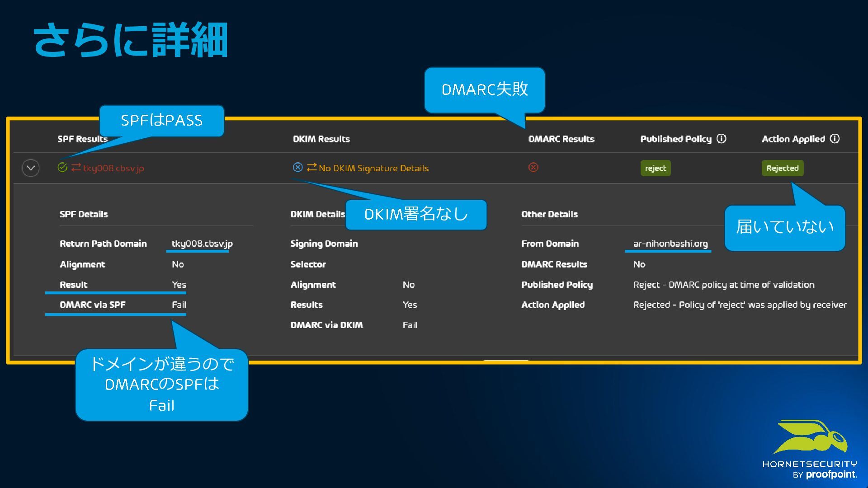
Task: Click the blue DKIM fail X icon
Action: pyautogui.click(x=297, y=168)
